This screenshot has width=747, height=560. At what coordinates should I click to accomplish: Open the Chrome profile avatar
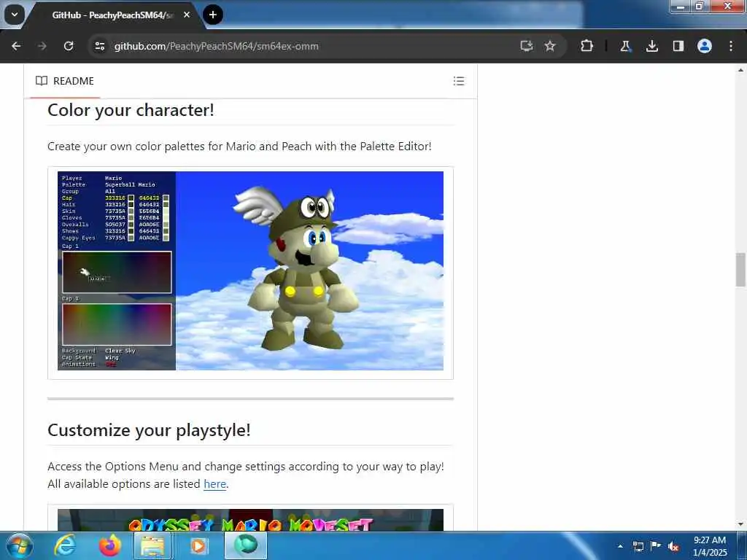pyautogui.click(x=705, y=46)
